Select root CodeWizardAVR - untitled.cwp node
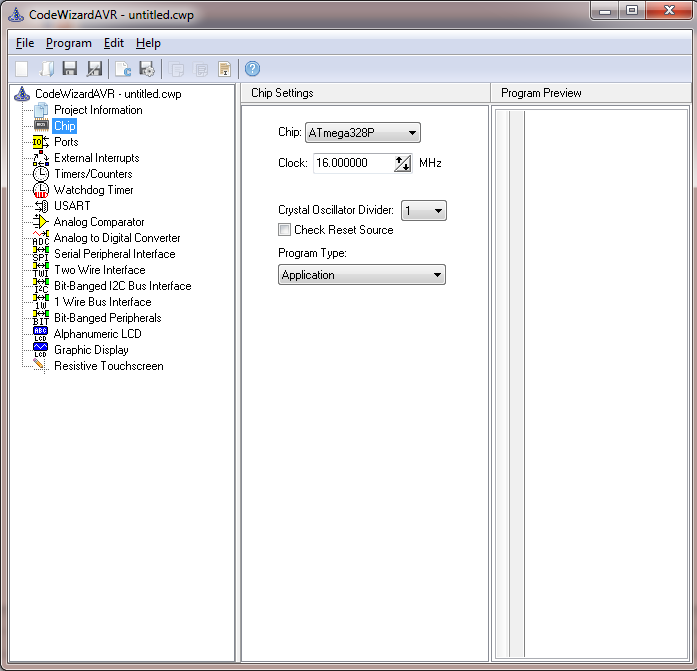Viewport: 697px width, 671px height. click(108, 94)
